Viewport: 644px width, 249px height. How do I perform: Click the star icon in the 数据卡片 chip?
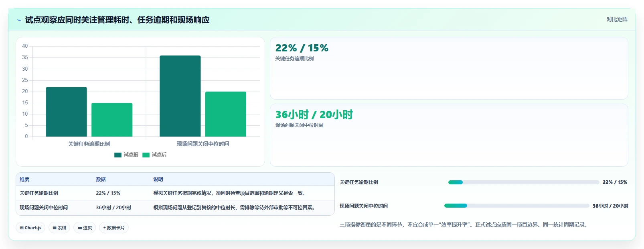pyautogui.click(x=105, y=228)
